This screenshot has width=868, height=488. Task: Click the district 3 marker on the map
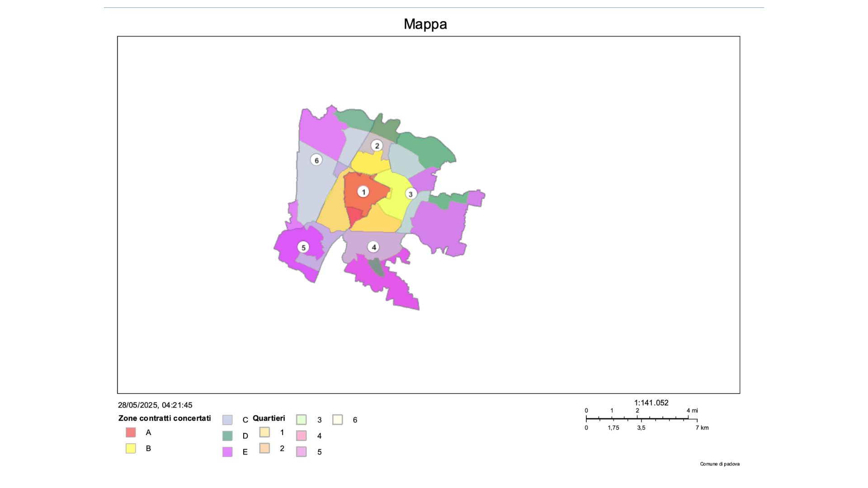click(x=410, y=194)
